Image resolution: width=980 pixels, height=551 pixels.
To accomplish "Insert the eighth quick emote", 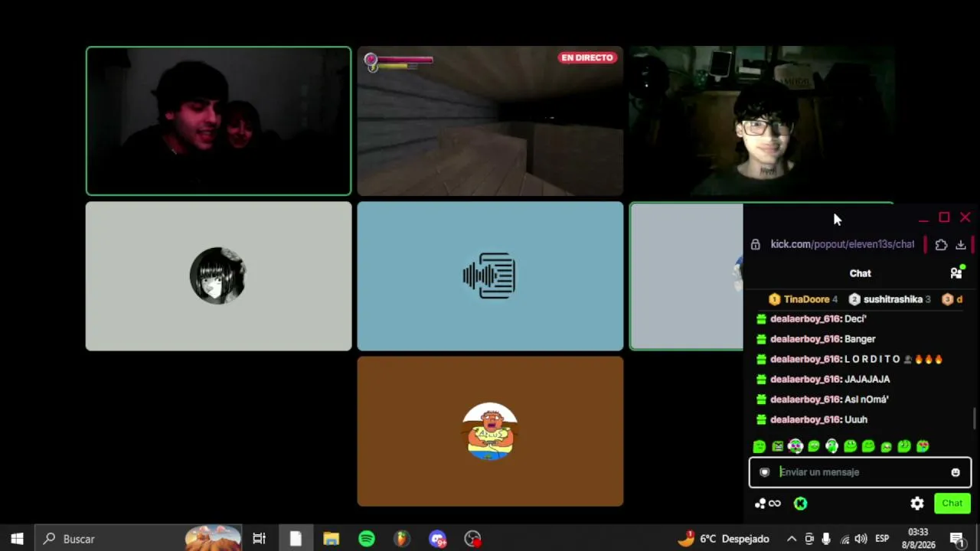I will tap(887, 446).
